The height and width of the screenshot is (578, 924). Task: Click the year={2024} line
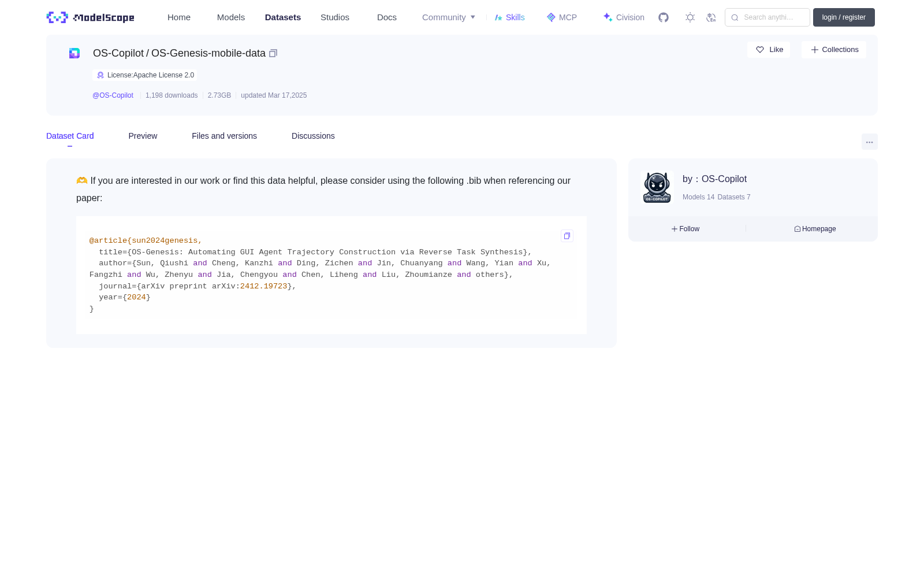click(124, 297)
